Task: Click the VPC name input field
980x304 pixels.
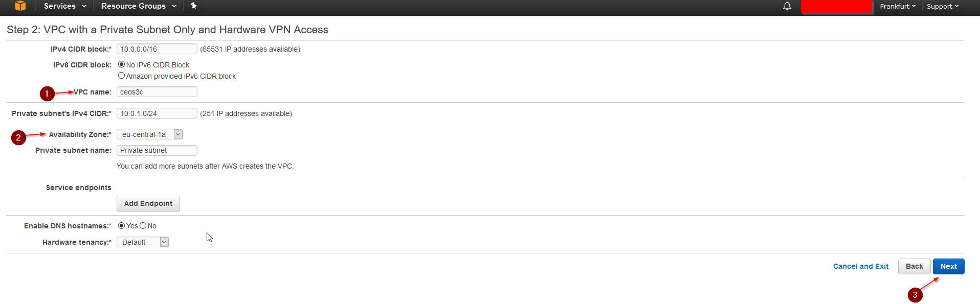Action: tap(157, 92)
